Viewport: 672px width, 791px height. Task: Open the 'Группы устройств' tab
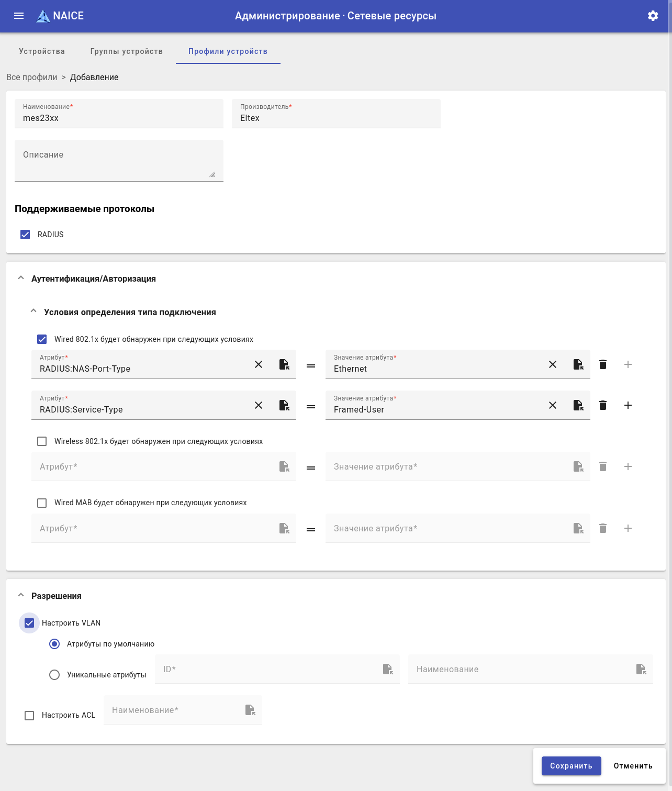click(126, 51)
